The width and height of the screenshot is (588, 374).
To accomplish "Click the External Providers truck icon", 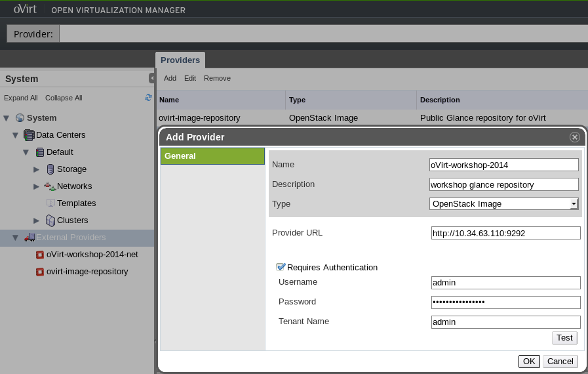I will tap(29, 238).
